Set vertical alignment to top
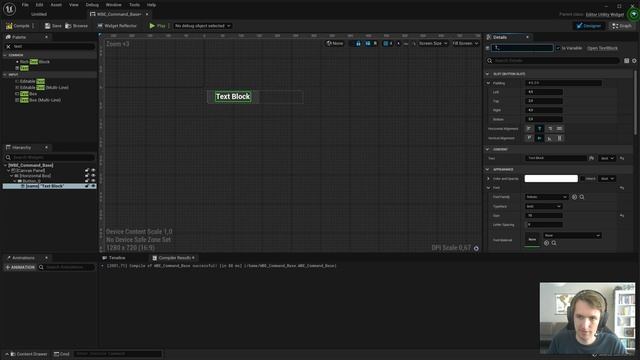The width and height of the screenshot is (640, 360). click(x=529, y=138)
